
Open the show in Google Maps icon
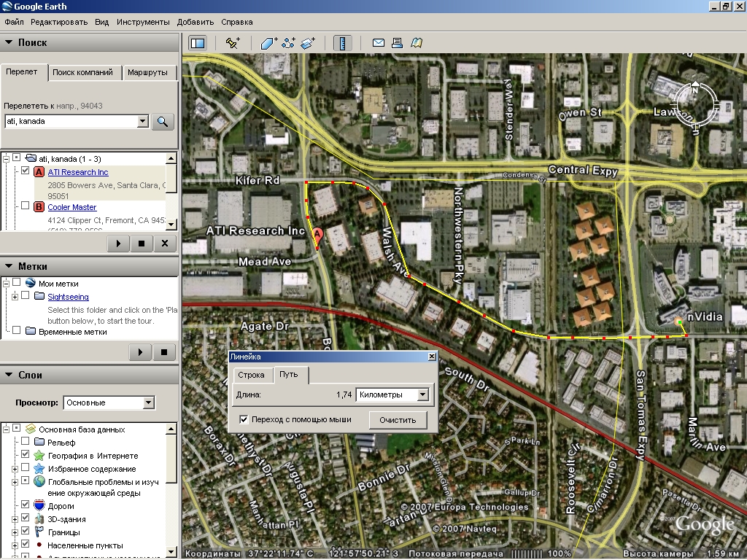click(x=416, y=43)
